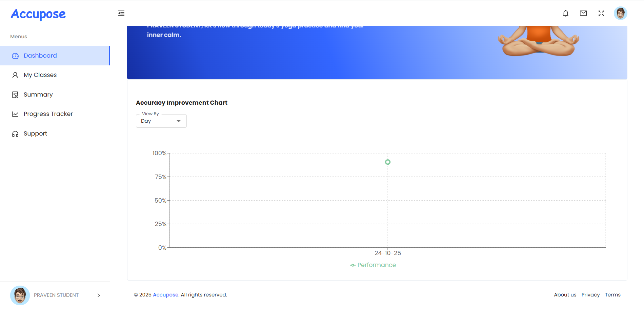Screen dimensions: 644x309
Task: Click the notification bell icon
Action: point(565,13)
